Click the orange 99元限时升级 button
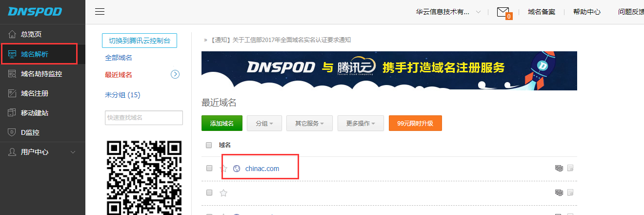Viewport: 644px width, 215px height. 415,124
